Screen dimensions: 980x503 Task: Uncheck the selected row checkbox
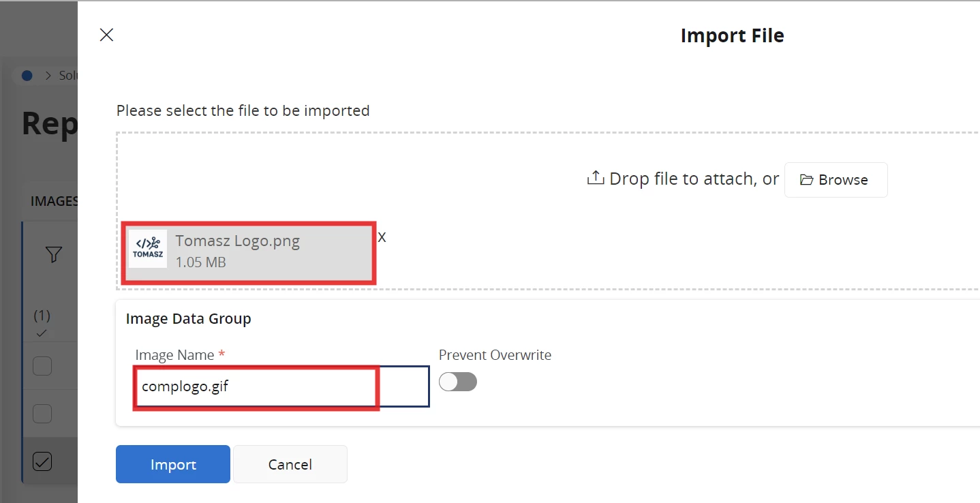point(42,461)
